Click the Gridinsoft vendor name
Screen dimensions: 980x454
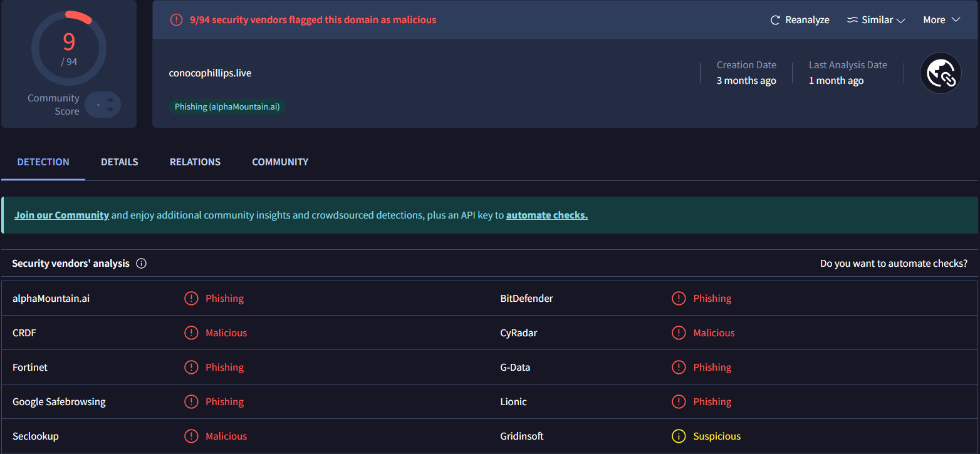522,436
